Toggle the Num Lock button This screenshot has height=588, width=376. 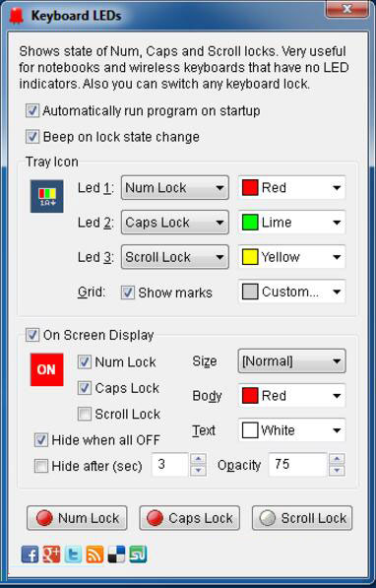pos(77,518)
